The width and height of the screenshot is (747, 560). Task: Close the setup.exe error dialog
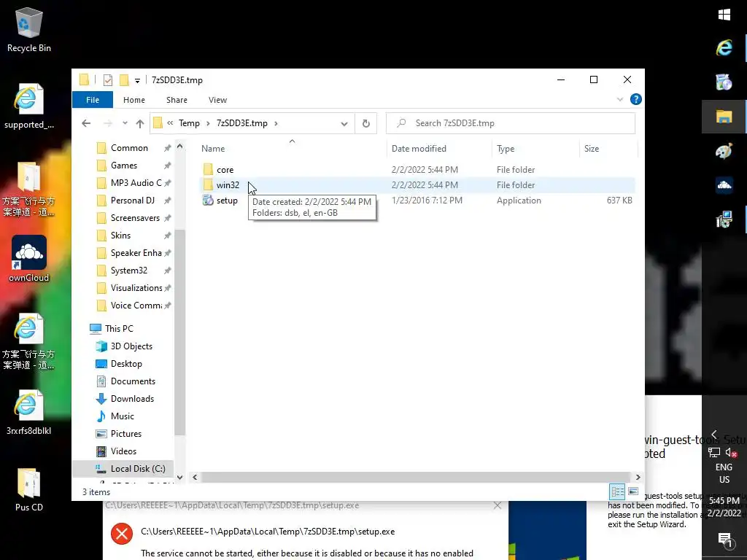pos(498,506)
